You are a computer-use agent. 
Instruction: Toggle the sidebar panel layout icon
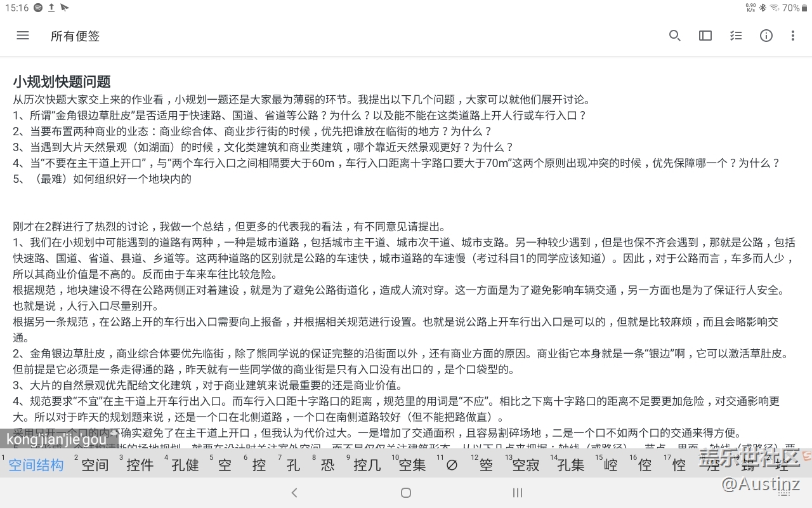[705, 36]
